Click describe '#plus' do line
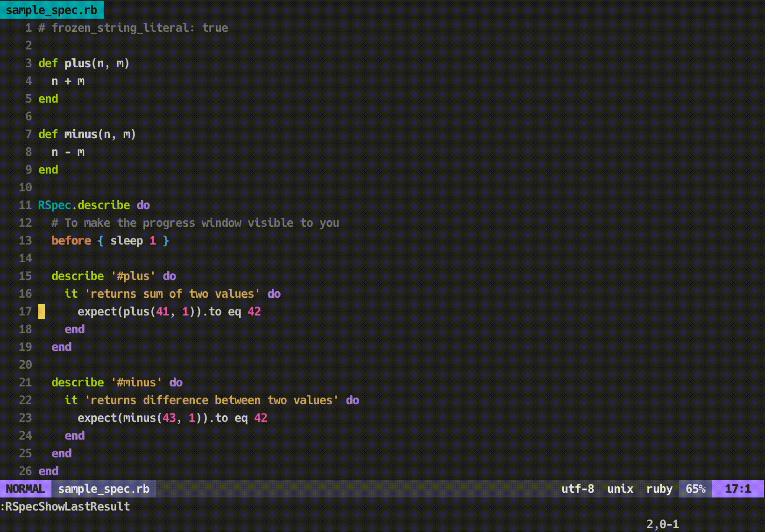765x532 pixels. tap(113, 276)
